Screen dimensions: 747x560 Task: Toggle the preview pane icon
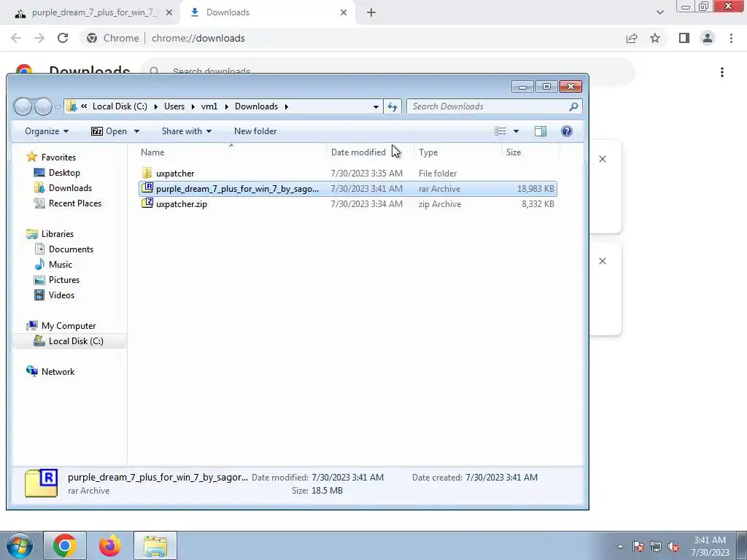pyautogui.click(x=541, y=131)
